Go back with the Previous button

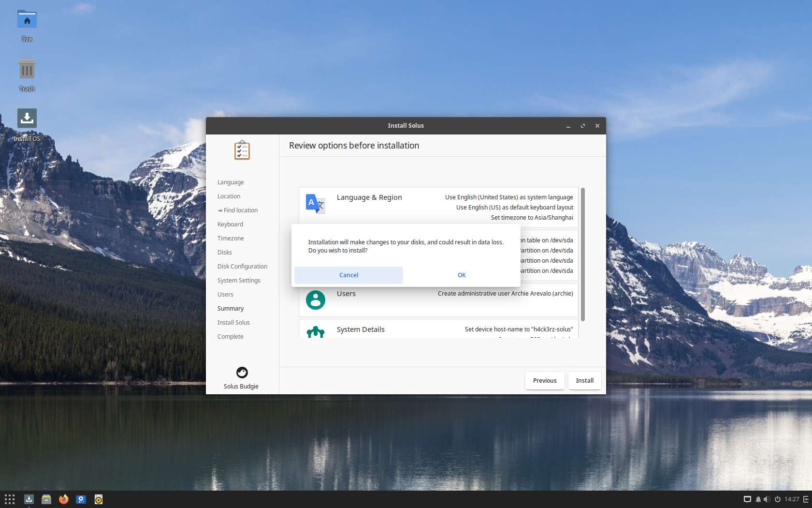point(545,381)
